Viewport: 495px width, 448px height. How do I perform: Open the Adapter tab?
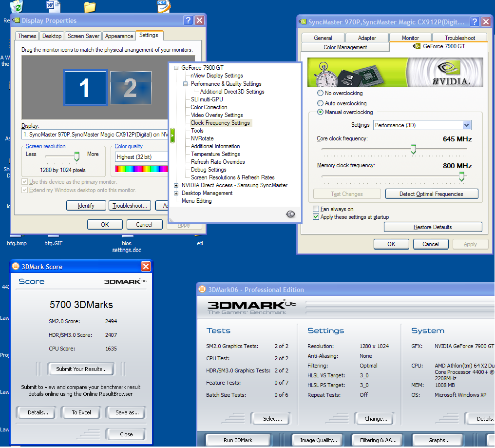tap(367, 38)
